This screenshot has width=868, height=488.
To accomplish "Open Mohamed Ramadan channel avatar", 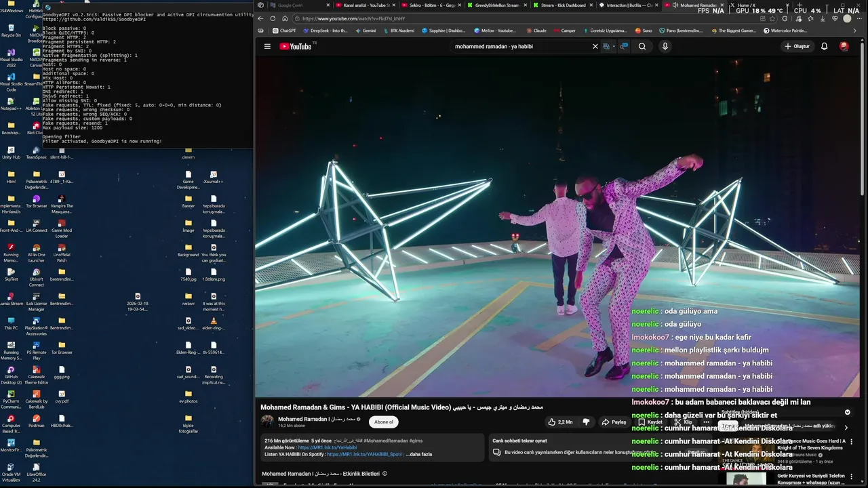I will pos(268,421).
